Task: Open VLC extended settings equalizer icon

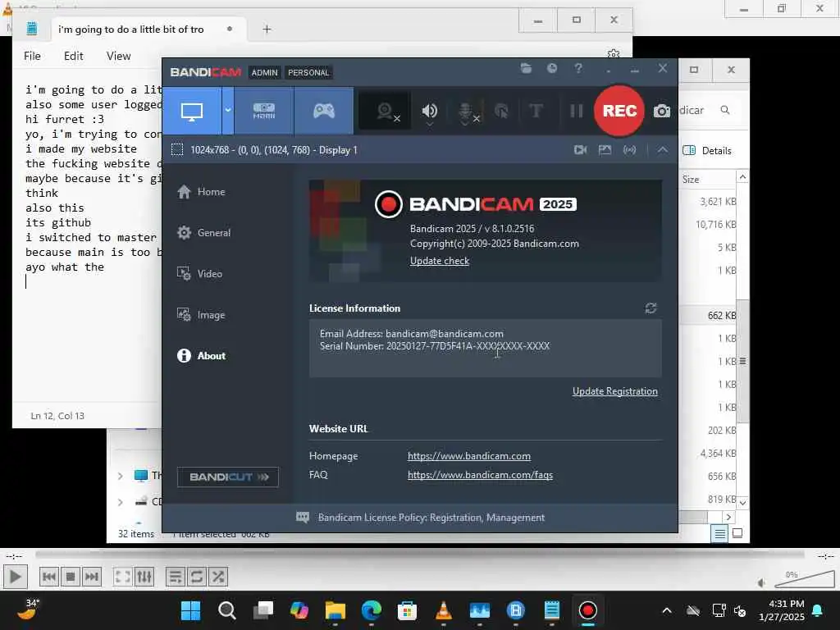Action: (144, 577)
